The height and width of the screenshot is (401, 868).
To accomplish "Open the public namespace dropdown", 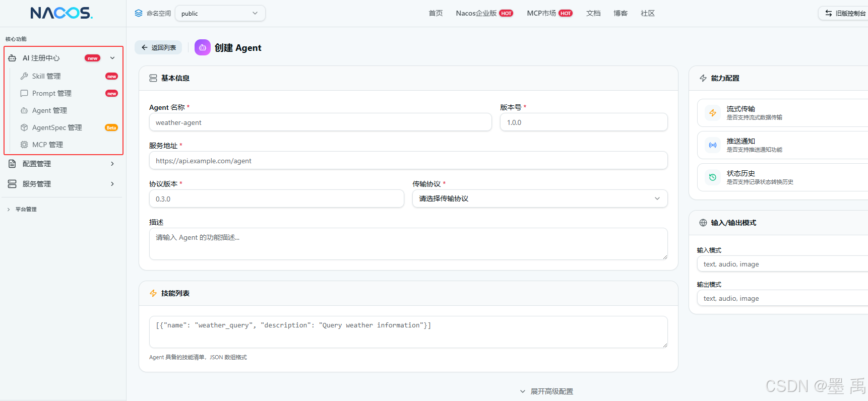I will point(220,13).
